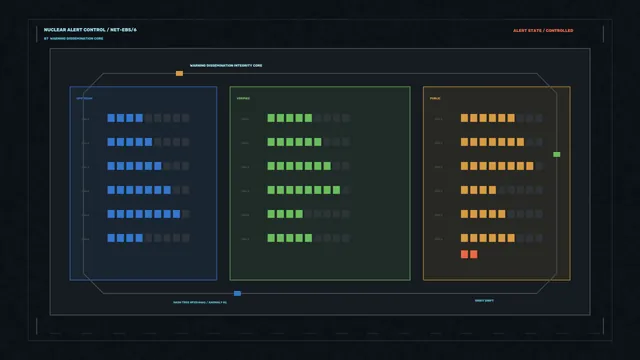
Task: Click the hash tree label under the bottom track
Action: coord(200,302)
